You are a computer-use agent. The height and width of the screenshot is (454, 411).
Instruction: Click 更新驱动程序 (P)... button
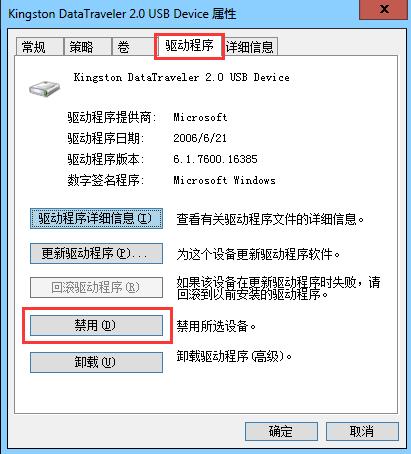click(96, 254)
